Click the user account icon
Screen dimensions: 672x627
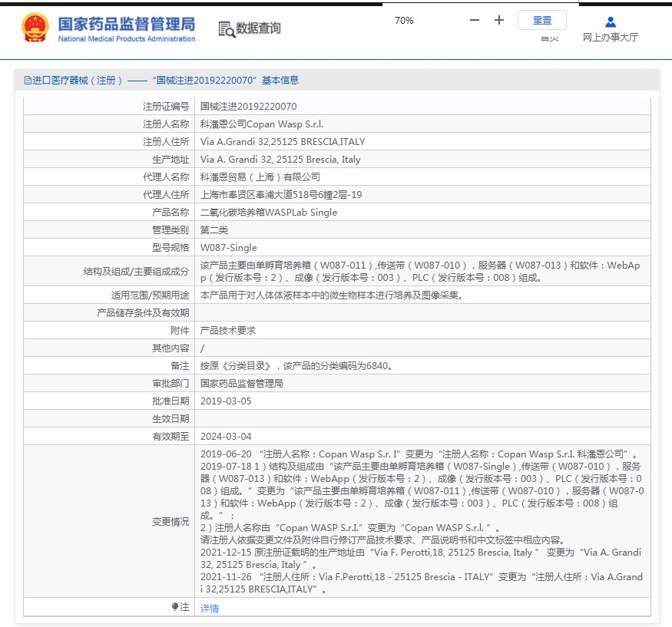click(x=611, y=21)
